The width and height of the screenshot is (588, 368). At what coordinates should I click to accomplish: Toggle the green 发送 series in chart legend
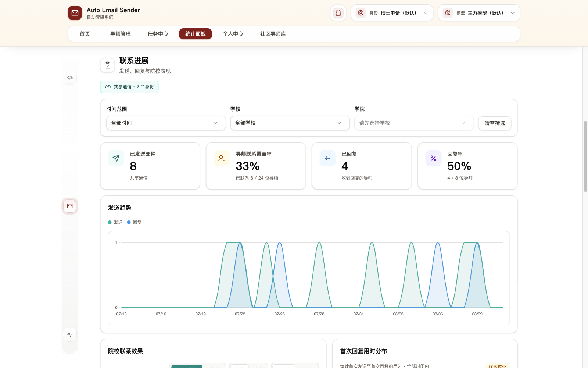(115, 222)
